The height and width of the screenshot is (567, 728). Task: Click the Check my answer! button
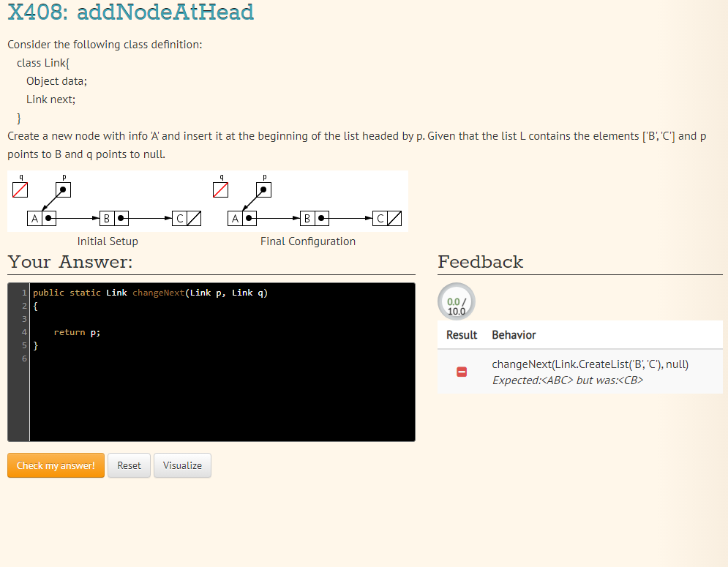[x=56, y=465]
